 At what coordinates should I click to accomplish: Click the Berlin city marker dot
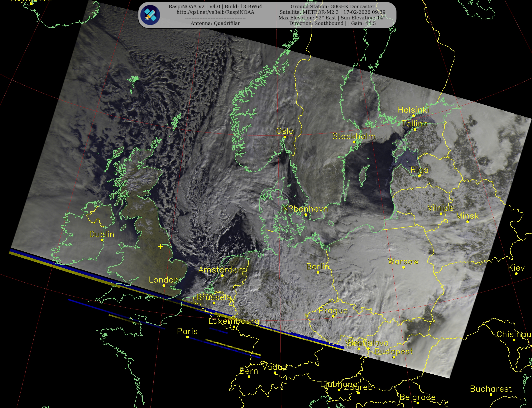click(x=318, y=272)
